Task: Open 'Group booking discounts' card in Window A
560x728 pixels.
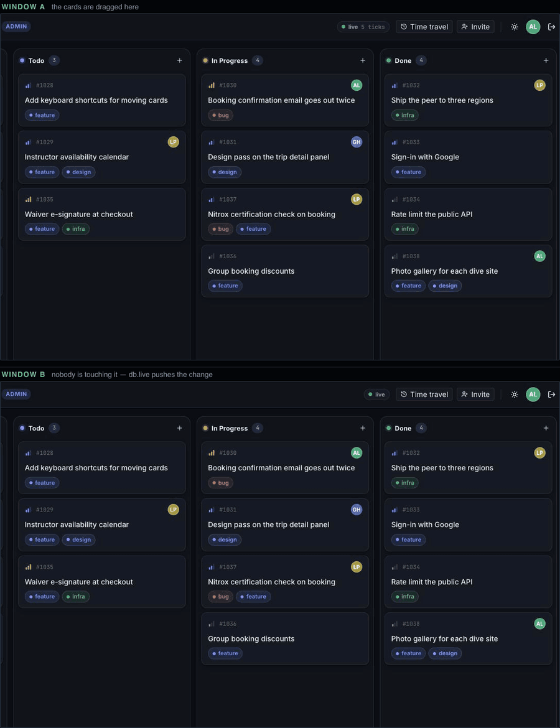Action: coord(285,271)
